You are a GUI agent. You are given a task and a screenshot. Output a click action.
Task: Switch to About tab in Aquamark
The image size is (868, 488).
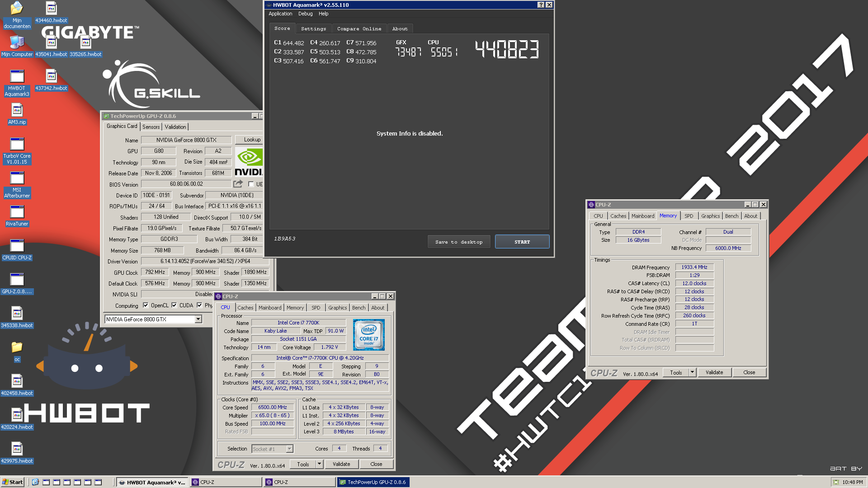pyautogui.click(x=400, y=28)
